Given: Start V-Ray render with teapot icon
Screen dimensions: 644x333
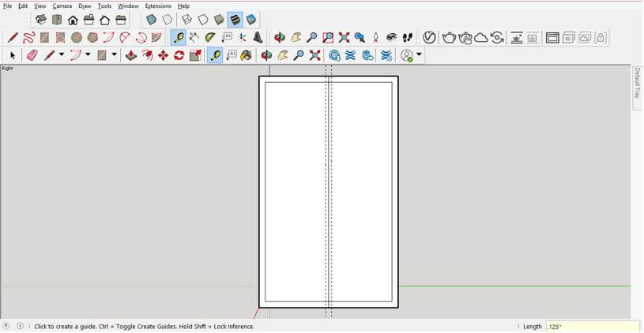Looking at the screenshot, I should (x=449, y=38).
